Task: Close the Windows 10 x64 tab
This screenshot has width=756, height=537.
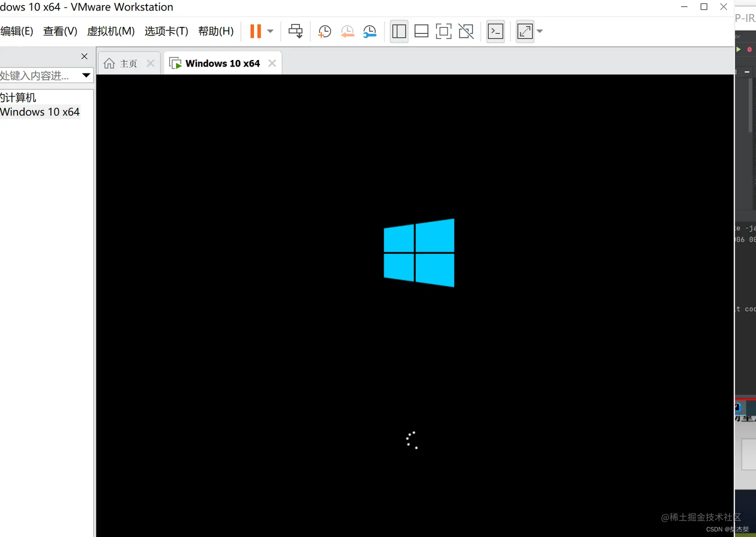Action: tap(272, 63)
